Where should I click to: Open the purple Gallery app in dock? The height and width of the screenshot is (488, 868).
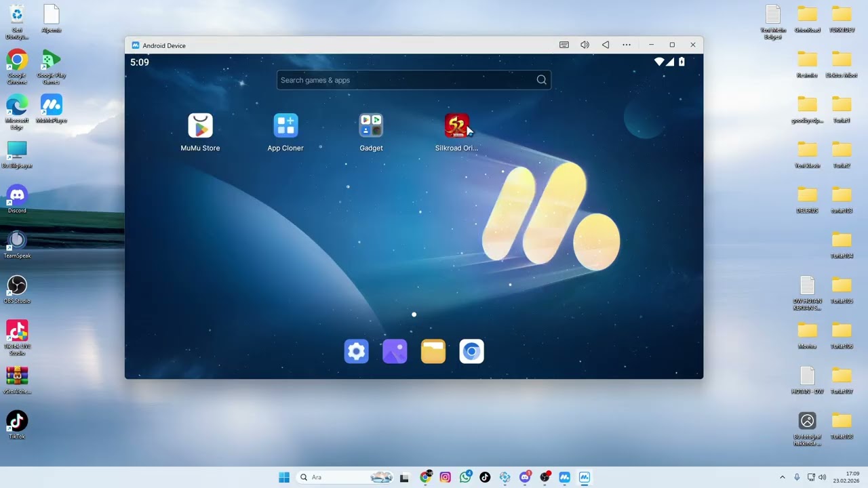click(x=395, y=351)
